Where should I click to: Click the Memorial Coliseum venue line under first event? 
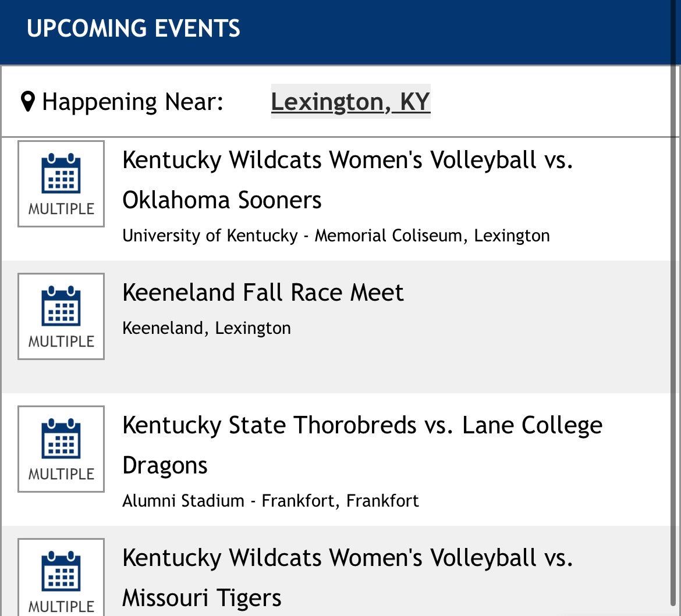click(x=335, y=236)
